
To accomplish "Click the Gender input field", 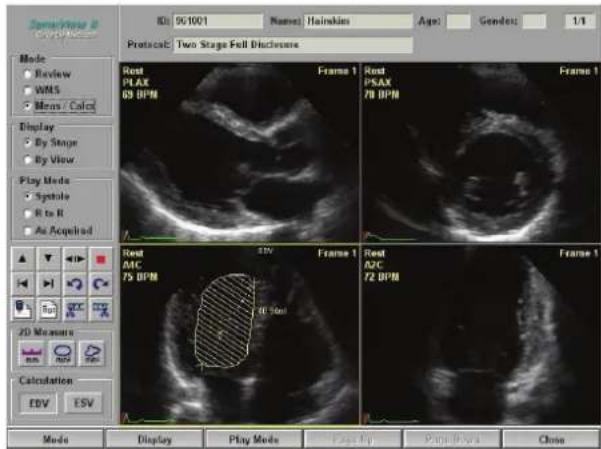I will [534, 21].
